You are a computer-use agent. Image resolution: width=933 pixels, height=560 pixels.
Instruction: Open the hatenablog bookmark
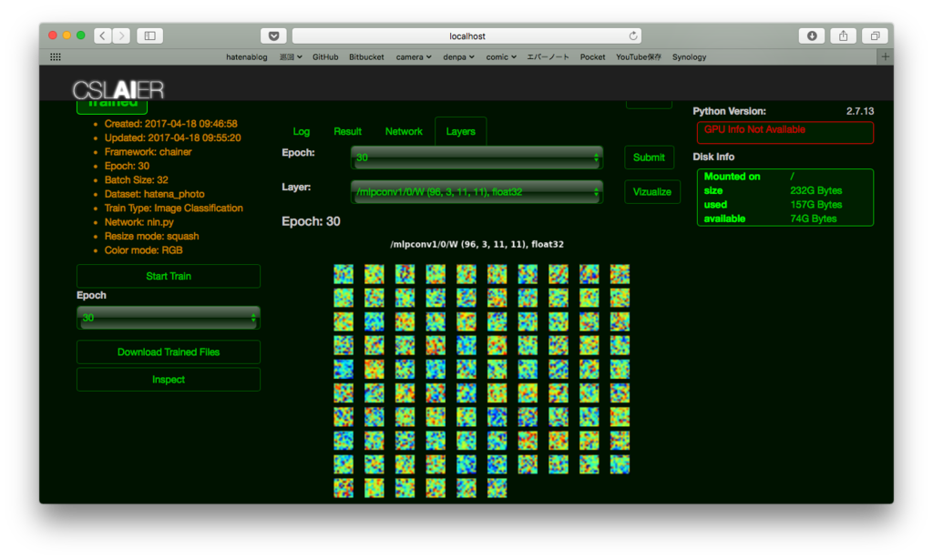246,57
